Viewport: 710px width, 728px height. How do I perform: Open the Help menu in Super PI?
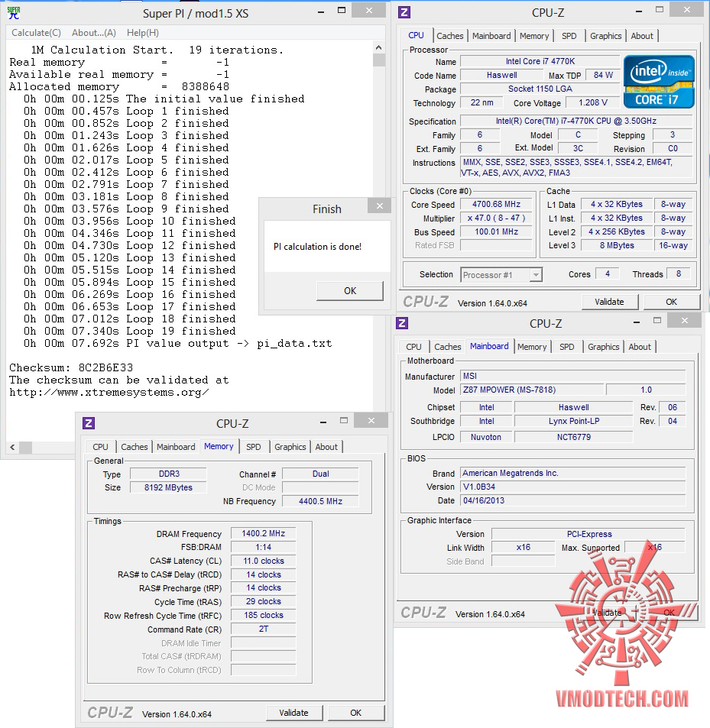[x=143, y=33]
